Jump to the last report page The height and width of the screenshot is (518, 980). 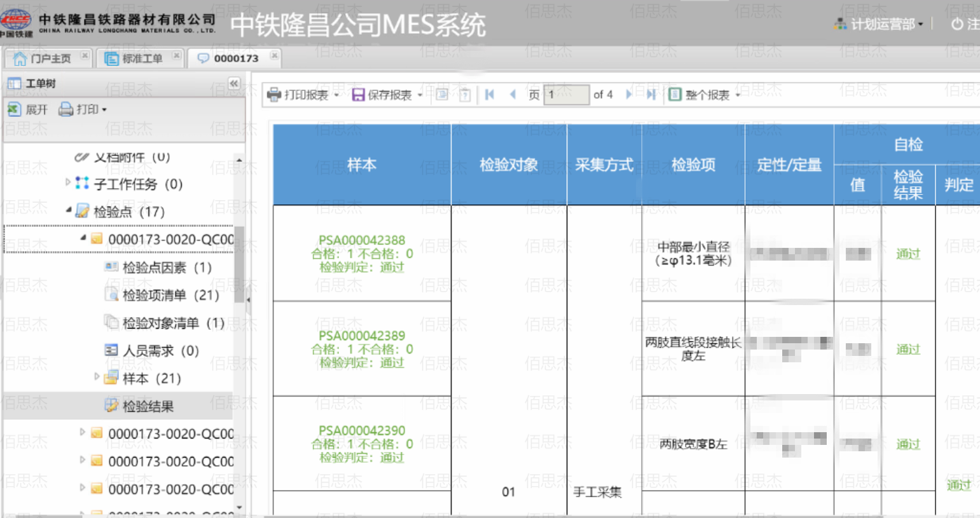pos(651,95)
